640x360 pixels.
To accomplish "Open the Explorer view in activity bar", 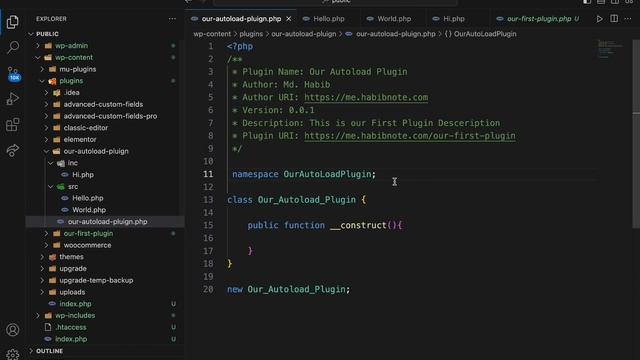I will [13, 22].
